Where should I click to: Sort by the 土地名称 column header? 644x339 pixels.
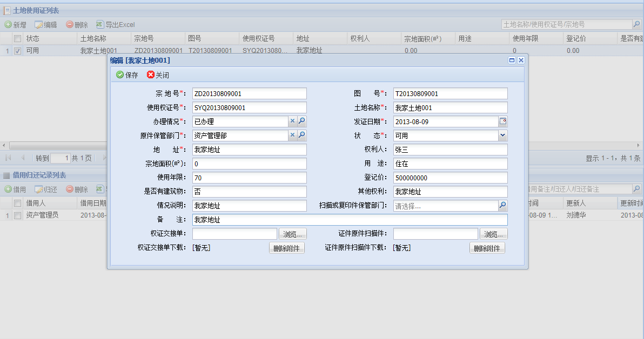click(104, 38)
